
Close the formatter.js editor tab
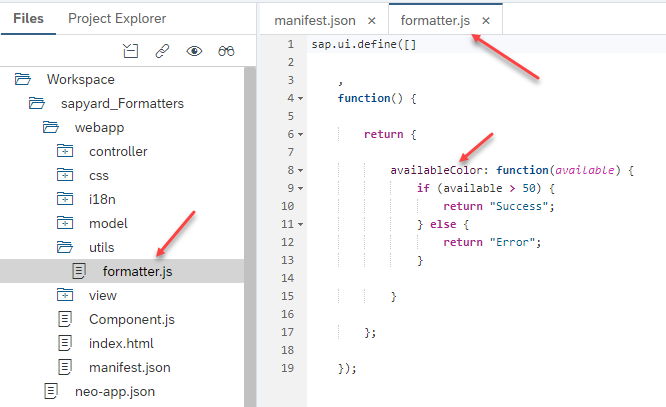click(x=486, y=21)
